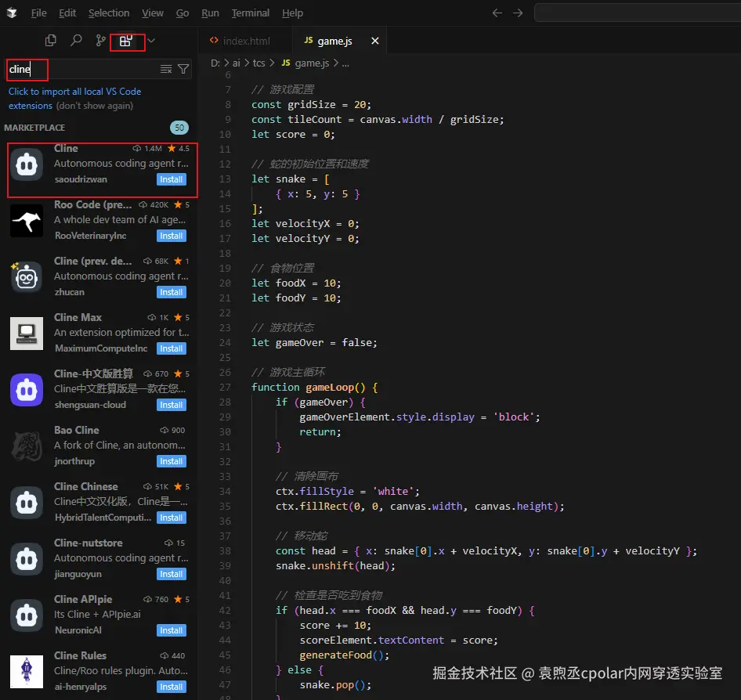
Task: Click publisher name jianguoyun
Action: 78,574
